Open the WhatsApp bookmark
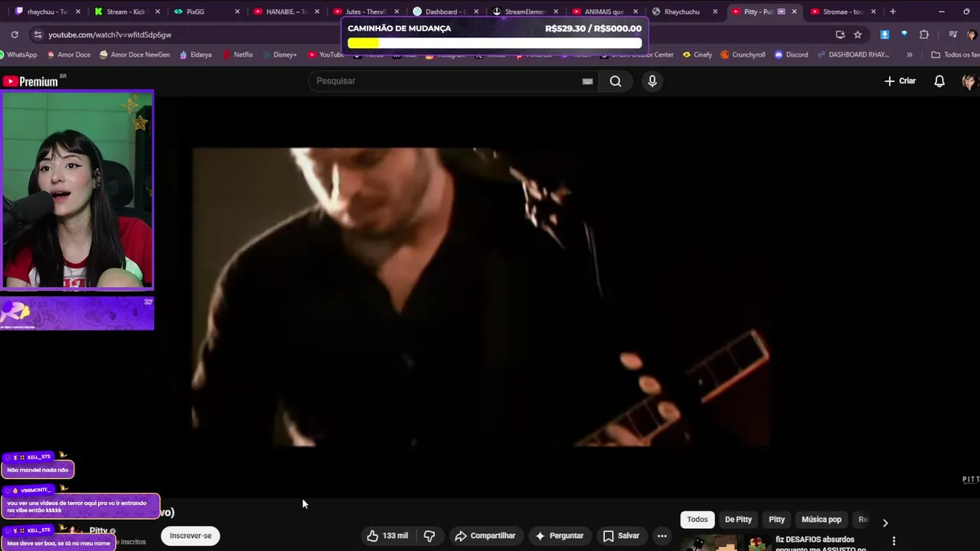 [18, 54]
